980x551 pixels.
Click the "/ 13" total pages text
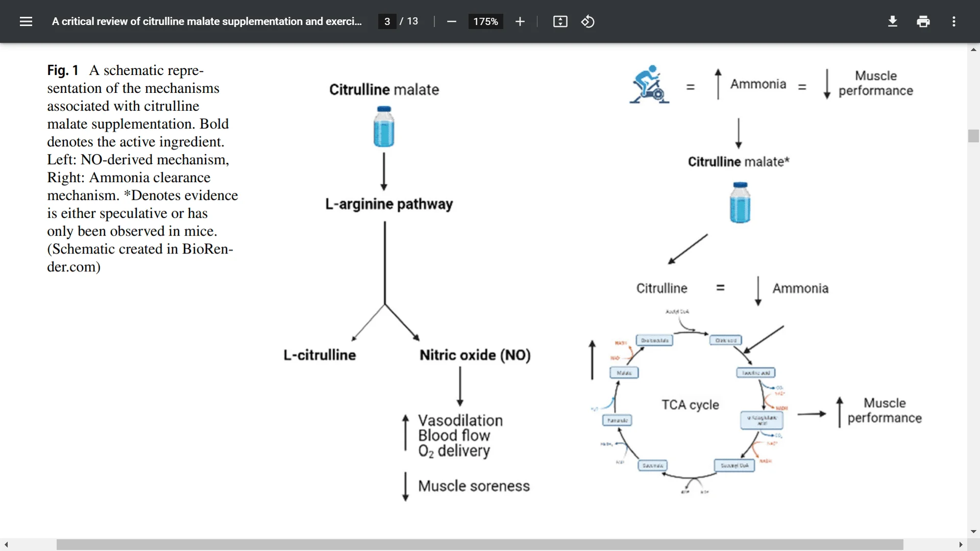(409, 21)
